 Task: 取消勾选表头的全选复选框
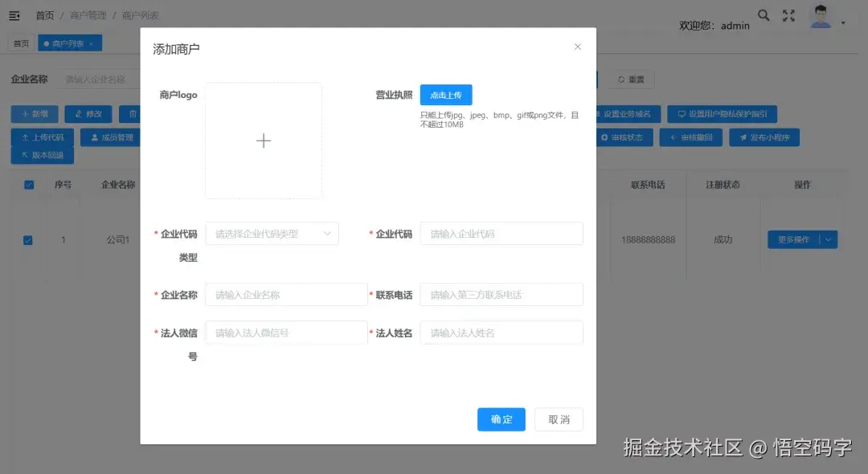(x=29, y=184)
